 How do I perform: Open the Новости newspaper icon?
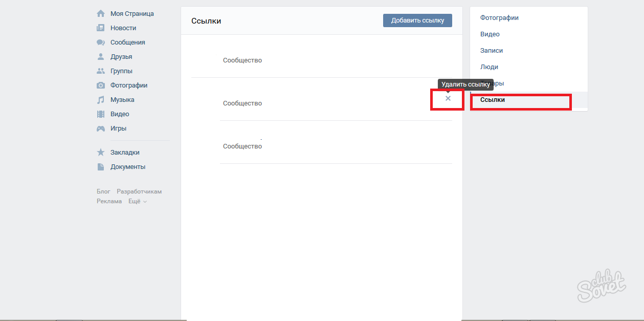pyautogui.click(x=101, y=28)
